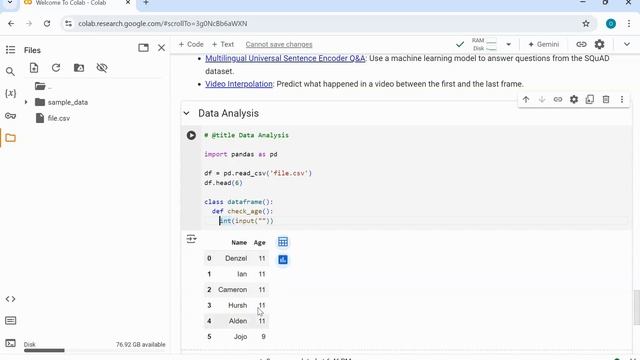Bookmark this page star icon
This screenshot has width=640, height=360.
coord(586,24)
